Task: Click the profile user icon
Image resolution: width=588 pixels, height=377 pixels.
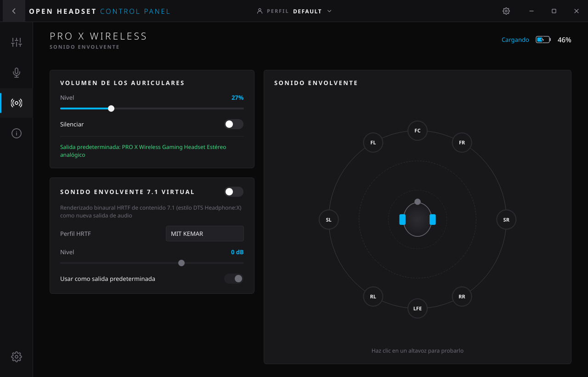Action: (260, 11)
